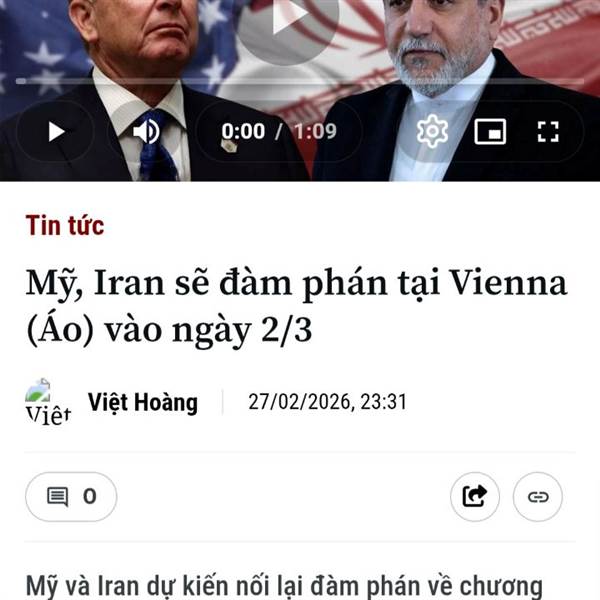Seek on the video progress bar
Image resolution: width=600 pixels, height=600 pixels.
[x=300, y=81]
